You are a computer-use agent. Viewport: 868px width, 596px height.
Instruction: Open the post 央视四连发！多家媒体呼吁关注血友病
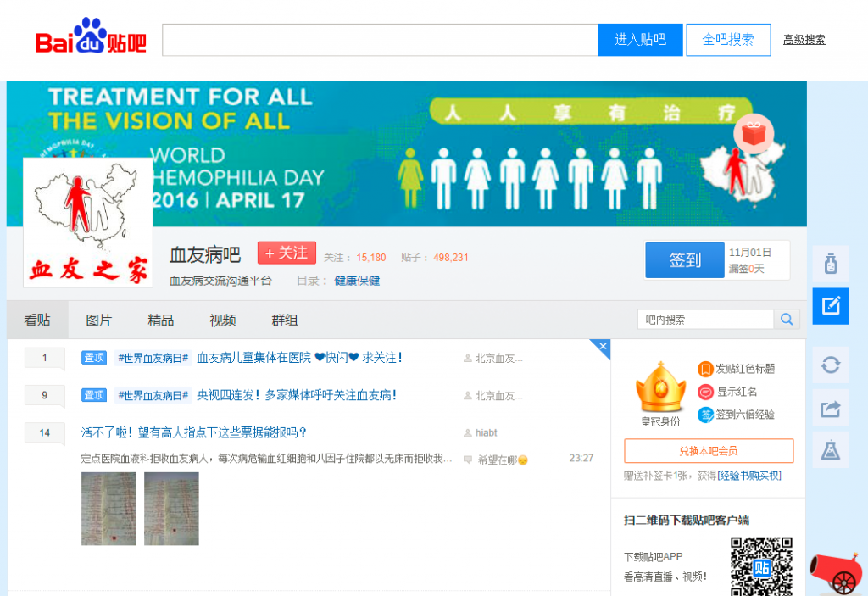[297, 395]
